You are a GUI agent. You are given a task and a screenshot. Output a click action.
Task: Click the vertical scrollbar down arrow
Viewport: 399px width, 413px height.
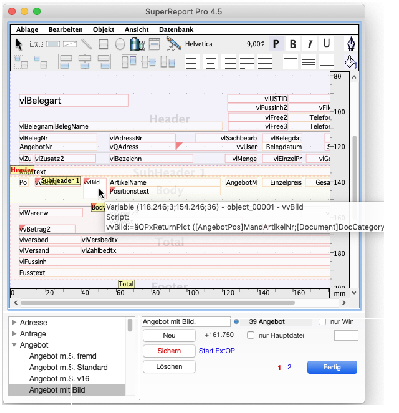coord(354,293)
